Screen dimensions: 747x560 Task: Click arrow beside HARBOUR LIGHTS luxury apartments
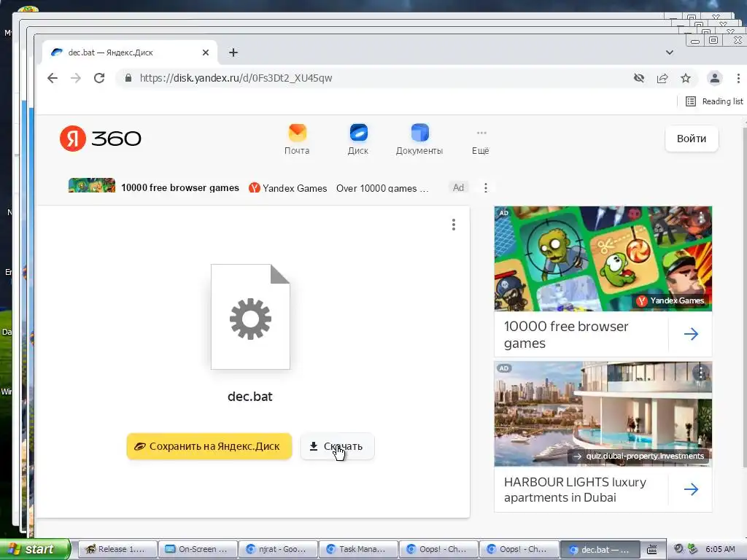point(691,489)
